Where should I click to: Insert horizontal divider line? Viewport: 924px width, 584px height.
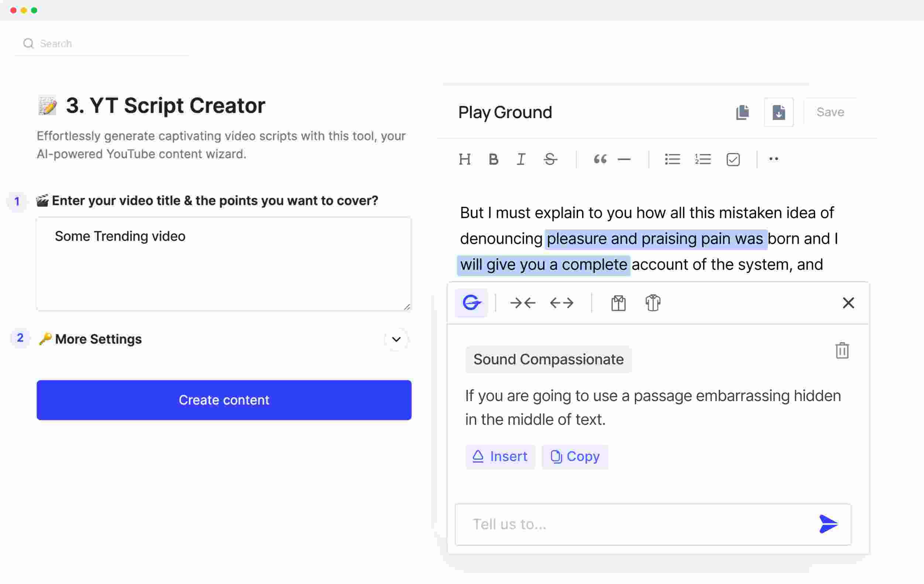point(624,159)
